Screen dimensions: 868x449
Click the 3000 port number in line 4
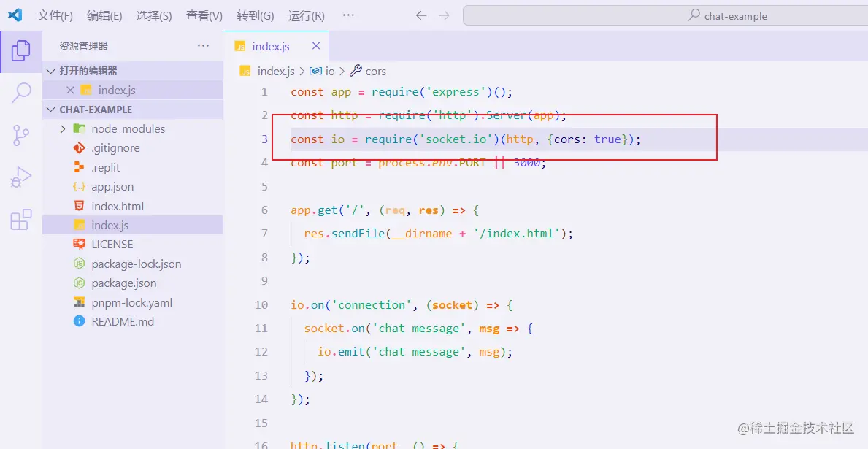(526, 163)
